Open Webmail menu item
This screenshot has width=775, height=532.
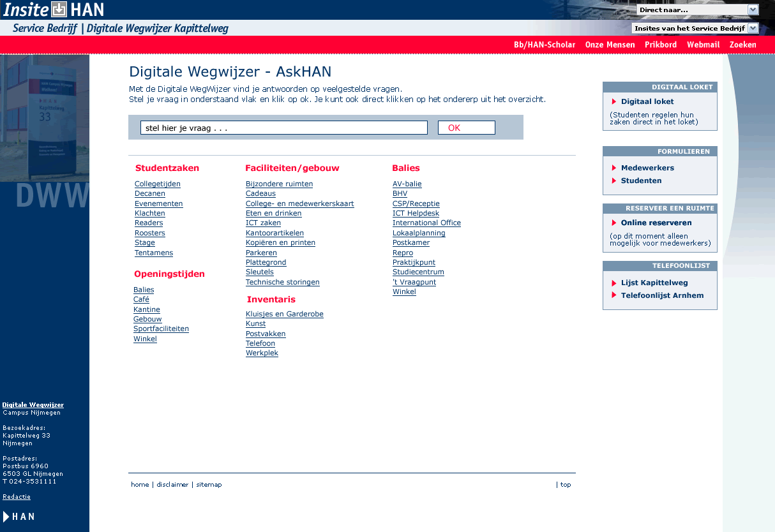click(703, 45)
